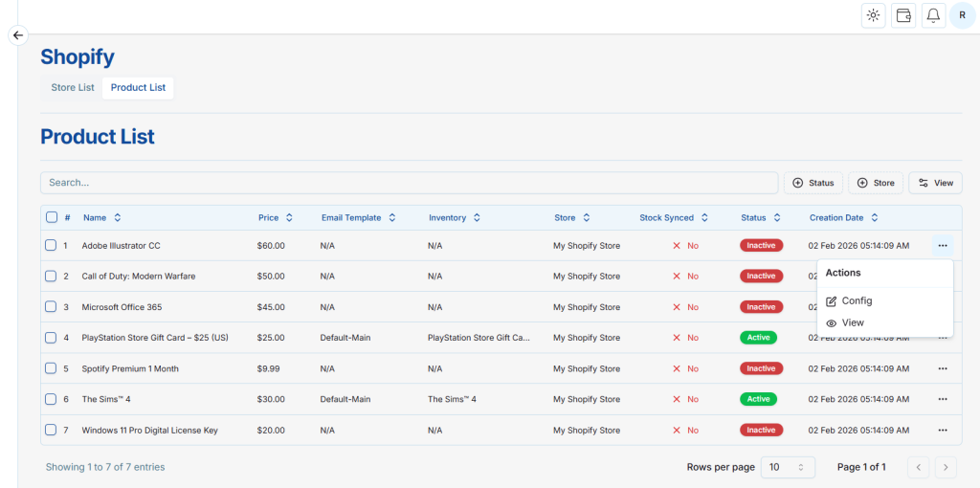Image resolution: width=980 pixels, height=488 pixels.
Task: Check the Adobe Illustrator CC row checkbox
Action: pos(51,246)
